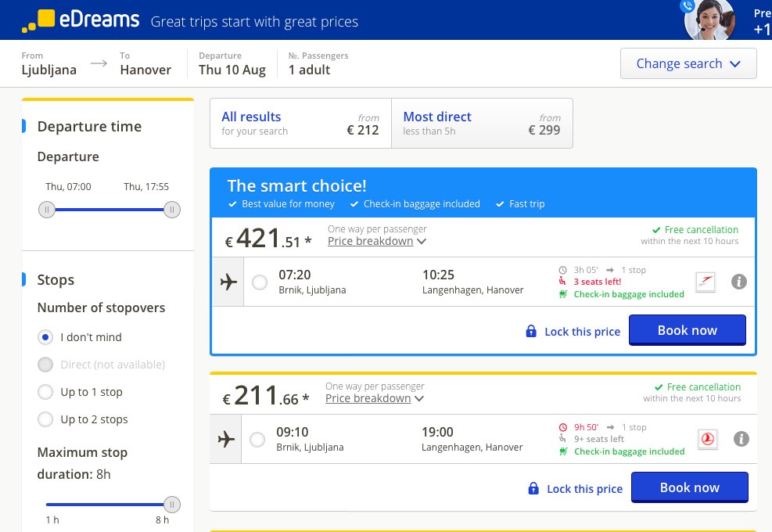
Task: Choose the Up to 1 stop option
Action: (x=45, y=392)
